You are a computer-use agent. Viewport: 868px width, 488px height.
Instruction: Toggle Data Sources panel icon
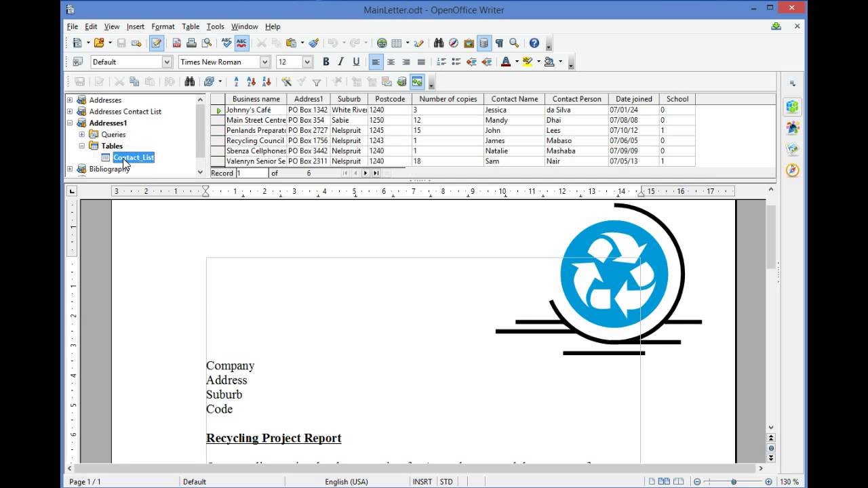(x=484, y=43)
